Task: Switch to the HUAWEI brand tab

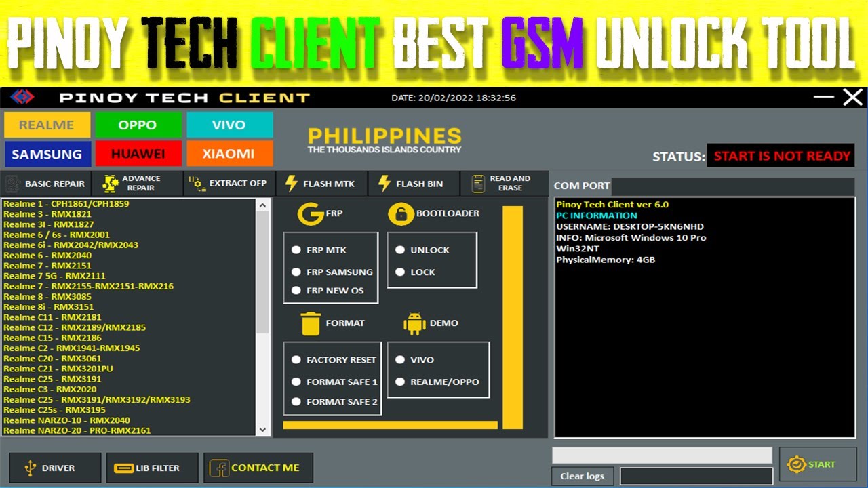Action: [138, 154]
